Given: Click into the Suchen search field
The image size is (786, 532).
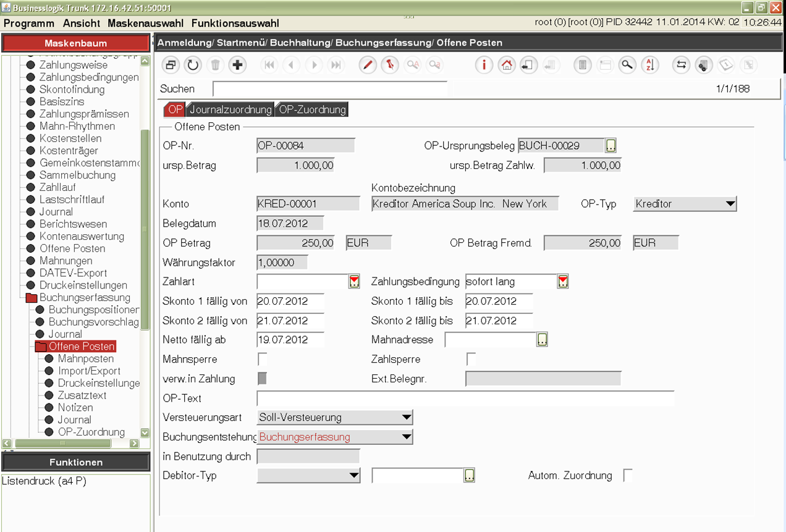Looking at the screenshot, I should 329,89.
